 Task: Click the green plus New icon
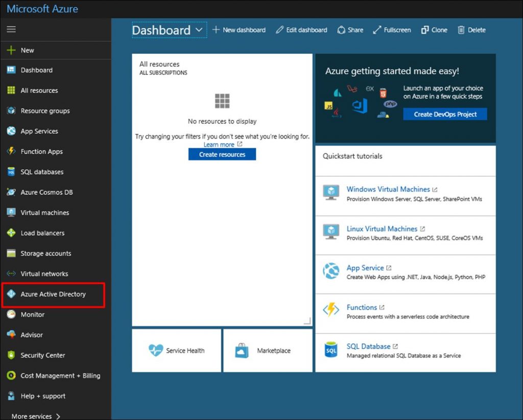coord(11,50)
